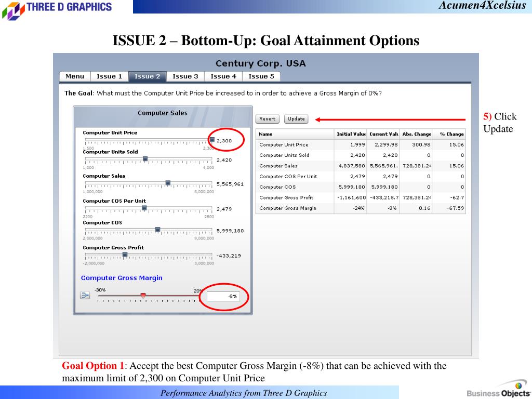
Task: Click the goal-seek arrow icon beside the gross margin slider
Action: point(85,295)
